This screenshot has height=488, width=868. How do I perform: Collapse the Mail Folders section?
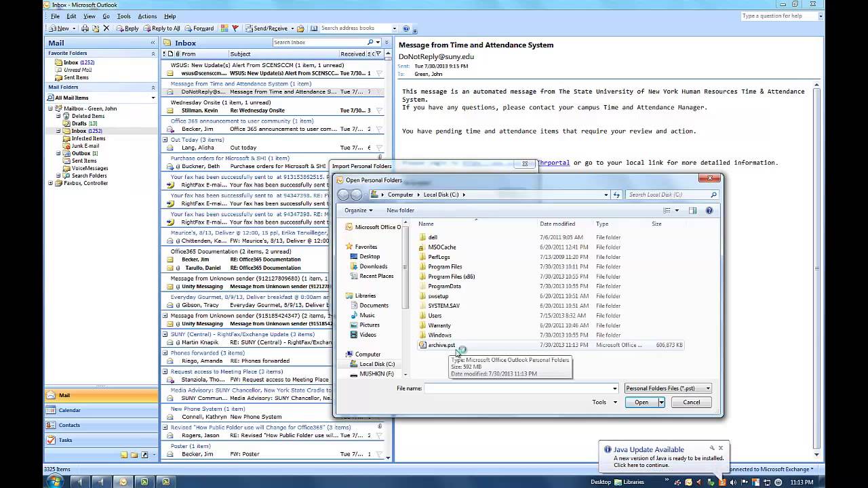153,87
